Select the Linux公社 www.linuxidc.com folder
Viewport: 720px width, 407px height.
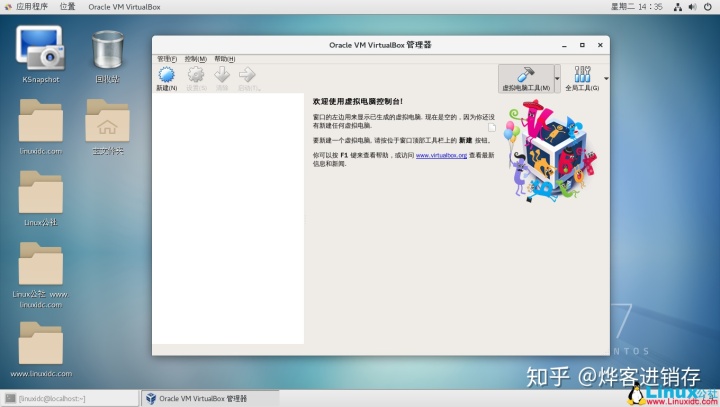(x=40, y=275)
